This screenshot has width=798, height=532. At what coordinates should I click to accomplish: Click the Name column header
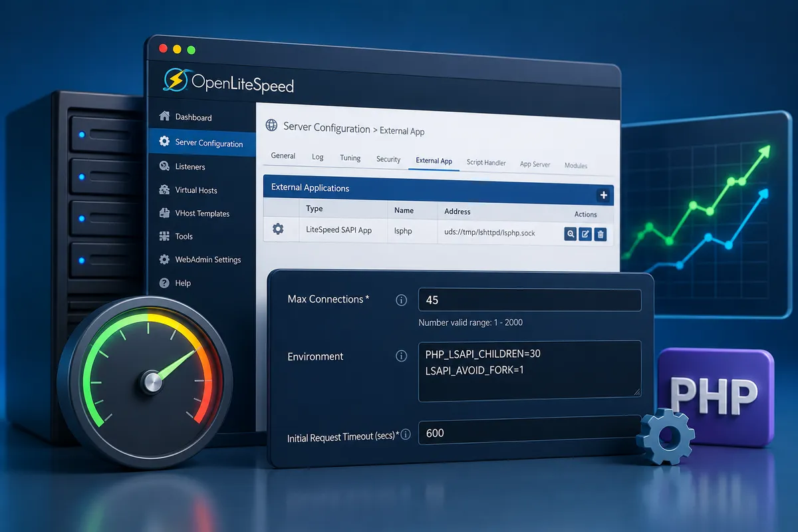click(x=404, y=210)
